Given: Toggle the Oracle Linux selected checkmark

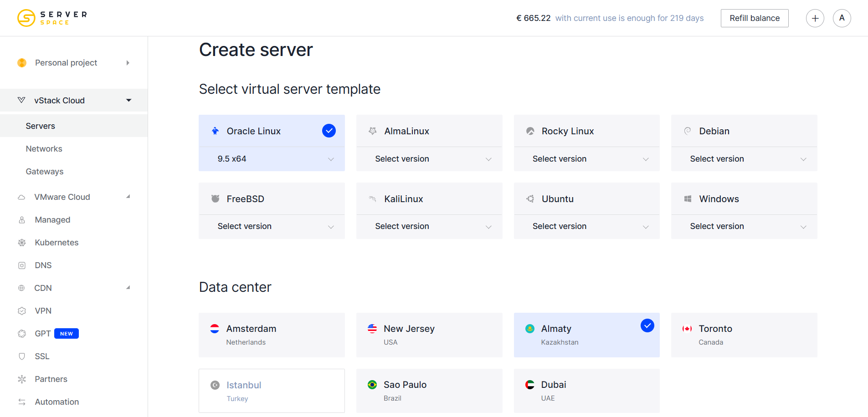Looking at the screenshot, I should click(329, 131).
